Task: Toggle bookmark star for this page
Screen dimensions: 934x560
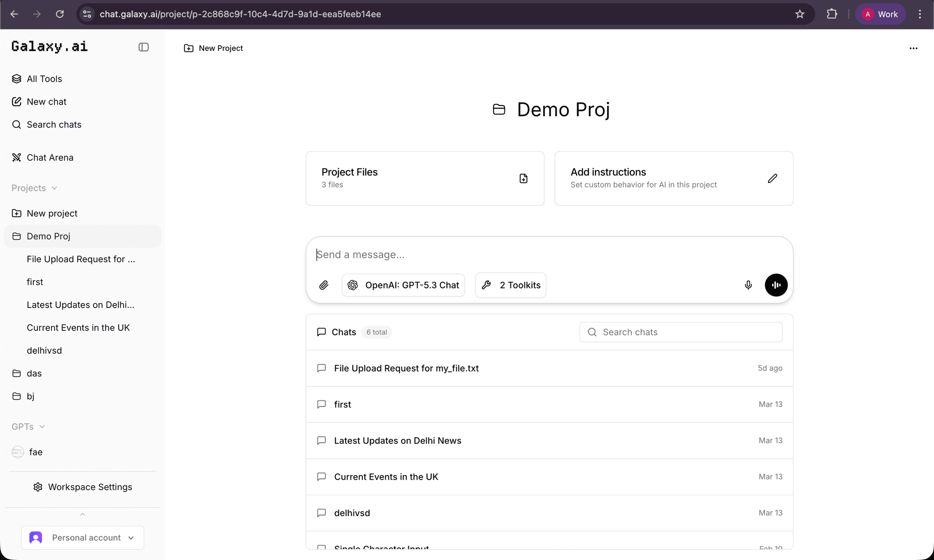Action: (x=800, y=14)
